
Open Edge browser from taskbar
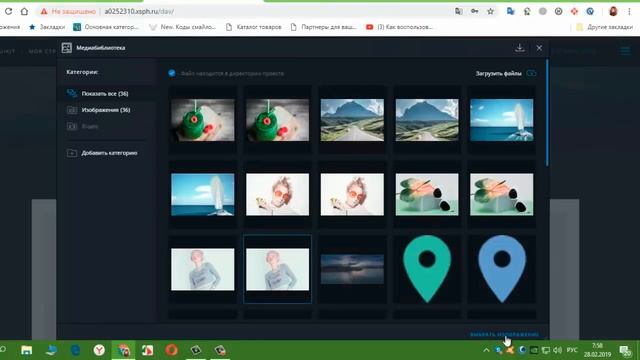point(75,350)
